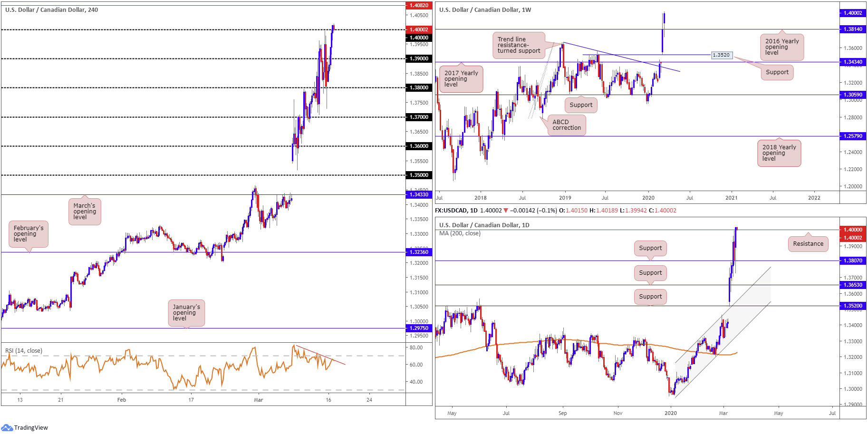868x434 pixels.
Task: Click the 1.25790 price label on weekly chart
Action: pyautogui.click(x=853, y=136)
